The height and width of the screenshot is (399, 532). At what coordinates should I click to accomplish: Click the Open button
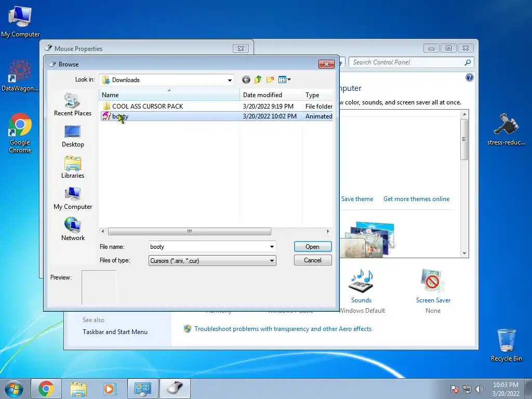[x=312, y=247]
